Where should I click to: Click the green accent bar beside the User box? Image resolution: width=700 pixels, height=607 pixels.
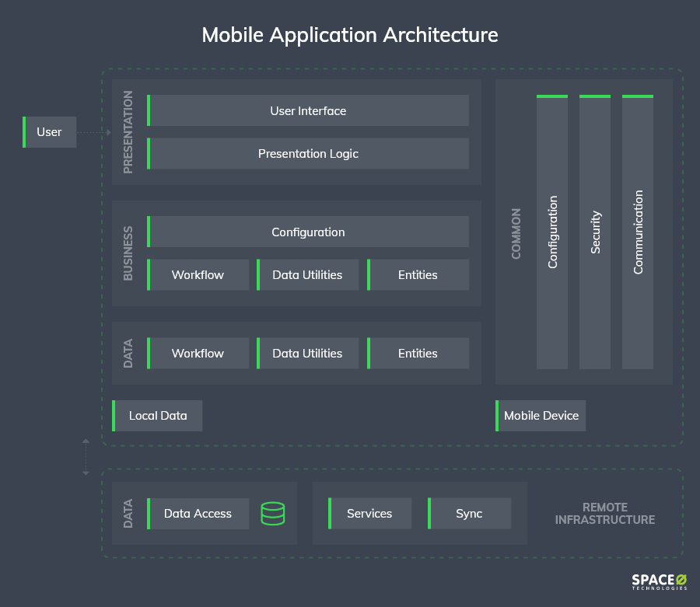pos(23,132)
